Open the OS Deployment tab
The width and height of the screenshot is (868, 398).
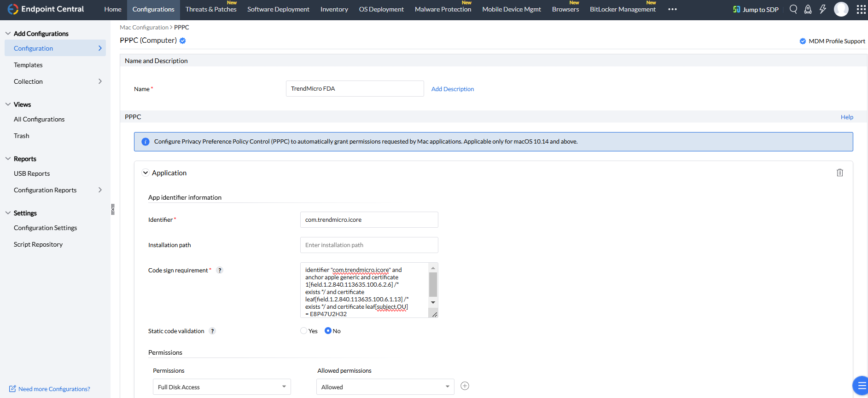pos(381,9)
